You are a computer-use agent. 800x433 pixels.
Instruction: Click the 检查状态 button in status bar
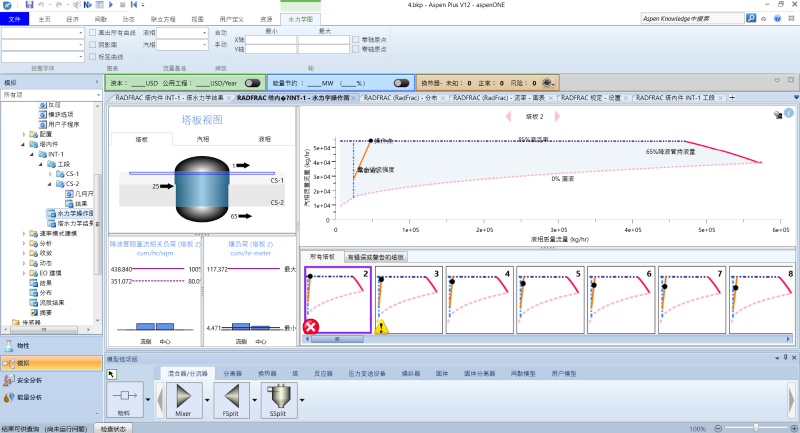pyautogui.click(x=113, y=428)
